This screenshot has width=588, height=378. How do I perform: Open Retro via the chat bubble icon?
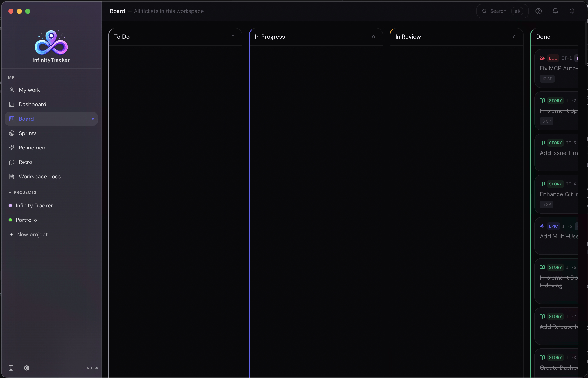click(x=12, y=162)
